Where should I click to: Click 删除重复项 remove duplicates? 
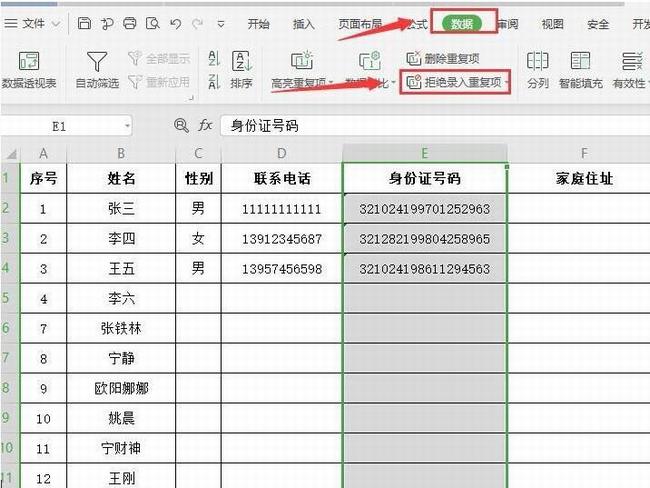point(443,58)
